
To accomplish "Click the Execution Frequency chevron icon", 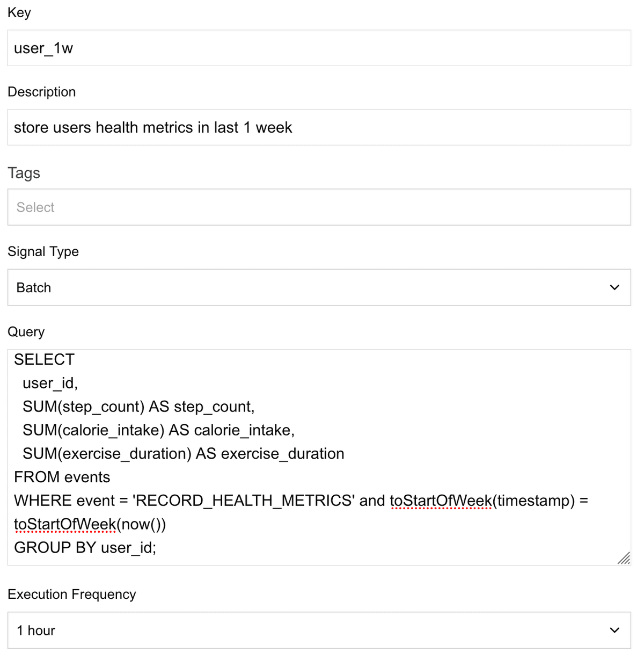I will click(x=614, y=629).
